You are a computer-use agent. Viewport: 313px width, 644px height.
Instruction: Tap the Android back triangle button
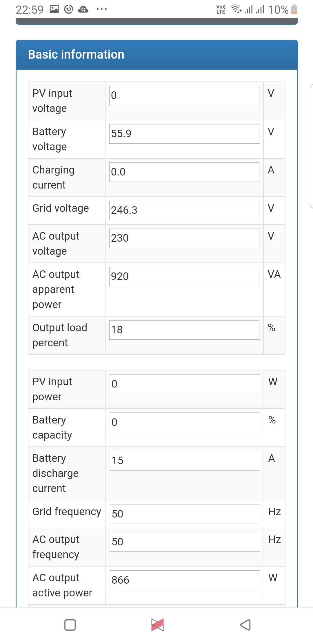coord(245,625)
